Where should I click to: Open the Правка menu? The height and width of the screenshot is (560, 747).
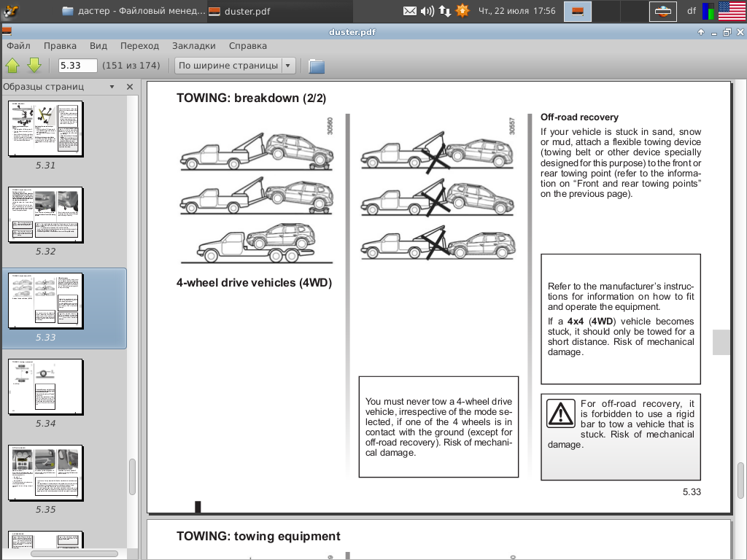click(x=60, y=46)
